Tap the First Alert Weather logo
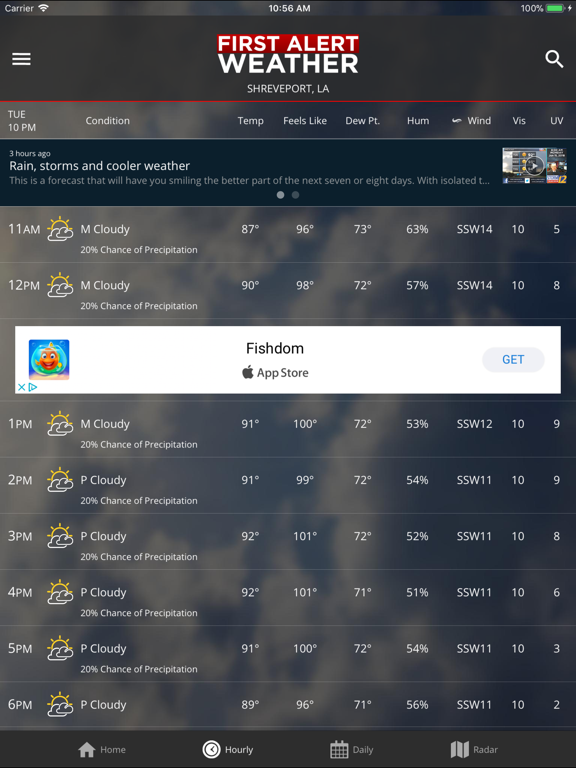576x768 pixels. click(288, 54)
